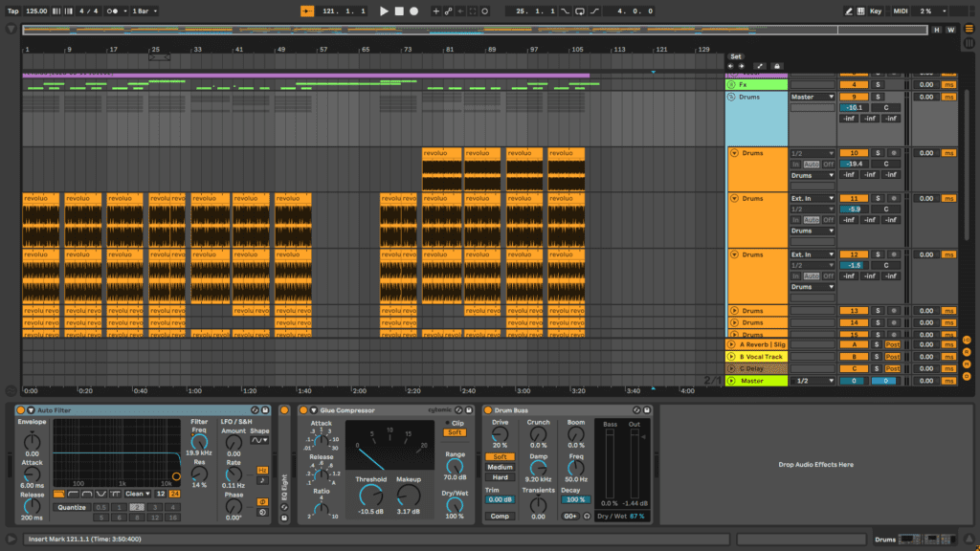Hot-swap the Glue Compressor preset

(458, 410)
